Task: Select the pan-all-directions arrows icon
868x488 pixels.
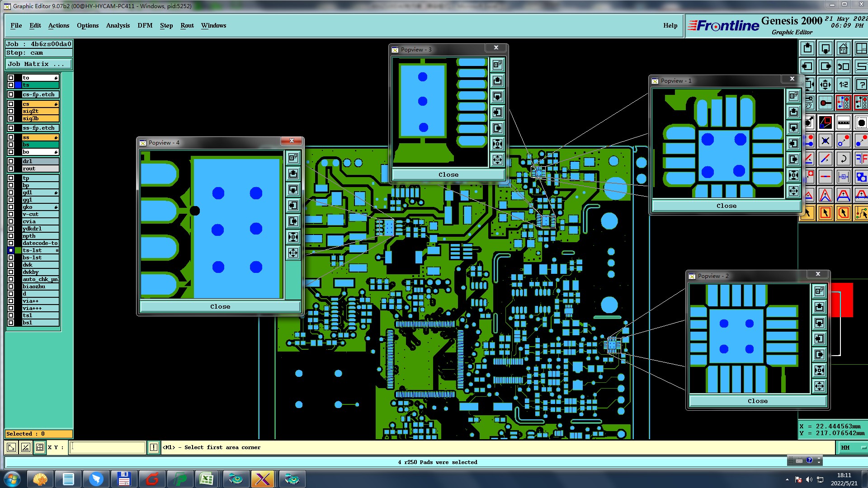Action: [825, 84]
